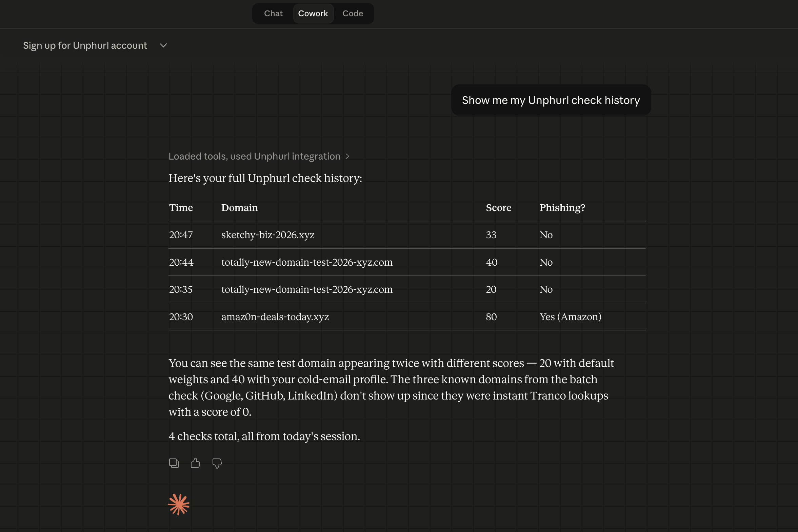Open the Sign up for Unphurl account title
The height and width of the screenshot is (532, 798).
tap(85, 45)
